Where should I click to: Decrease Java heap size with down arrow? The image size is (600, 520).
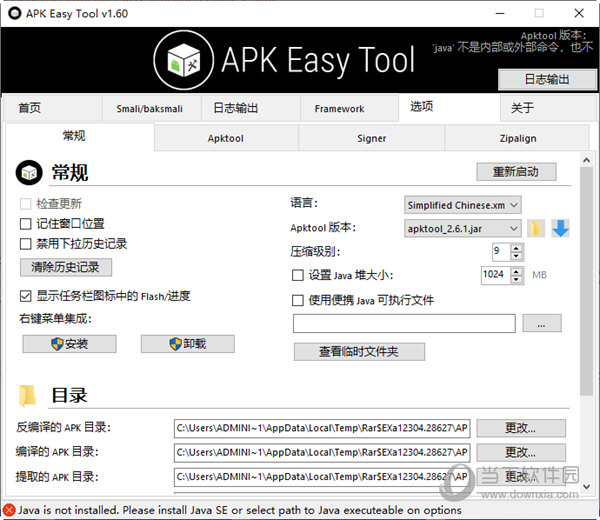pos(517,280)
